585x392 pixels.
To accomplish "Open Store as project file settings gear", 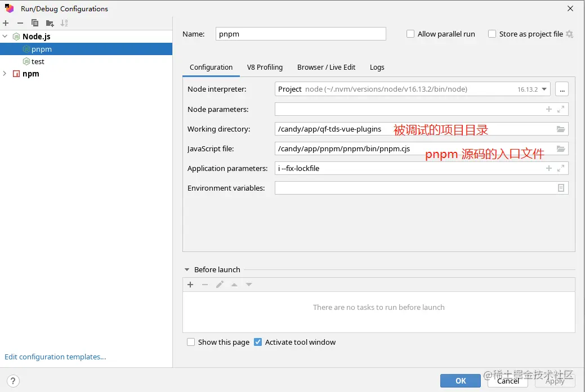I will [569, 34].
